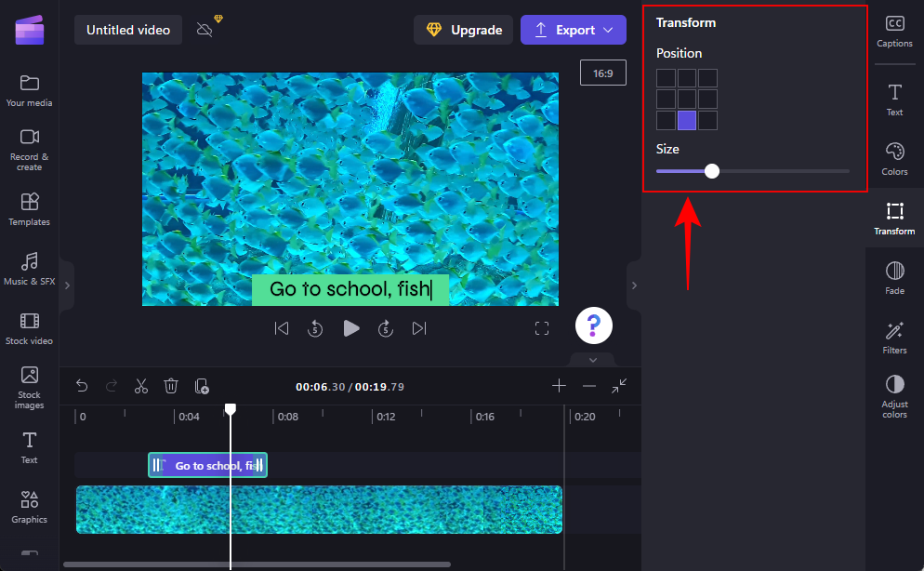
Task: Click the Size slider handle
Action: tap(712, 171)
